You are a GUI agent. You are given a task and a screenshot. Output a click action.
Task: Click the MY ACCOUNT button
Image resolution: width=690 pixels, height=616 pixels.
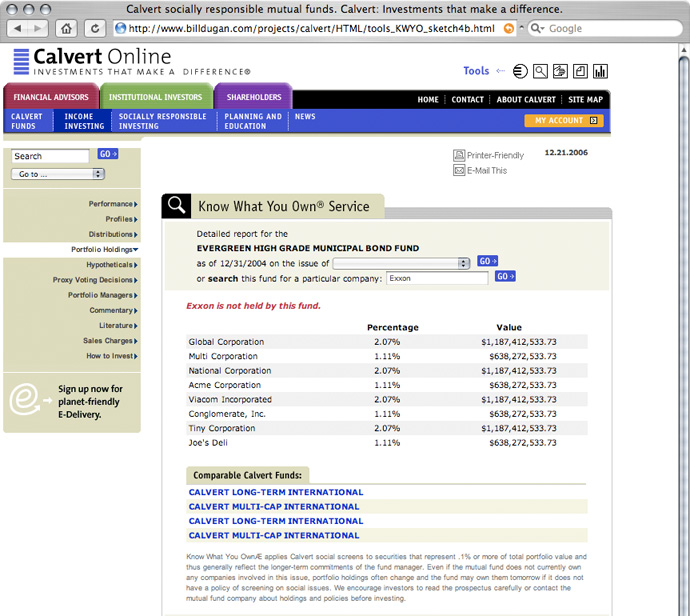pos(564,121)
